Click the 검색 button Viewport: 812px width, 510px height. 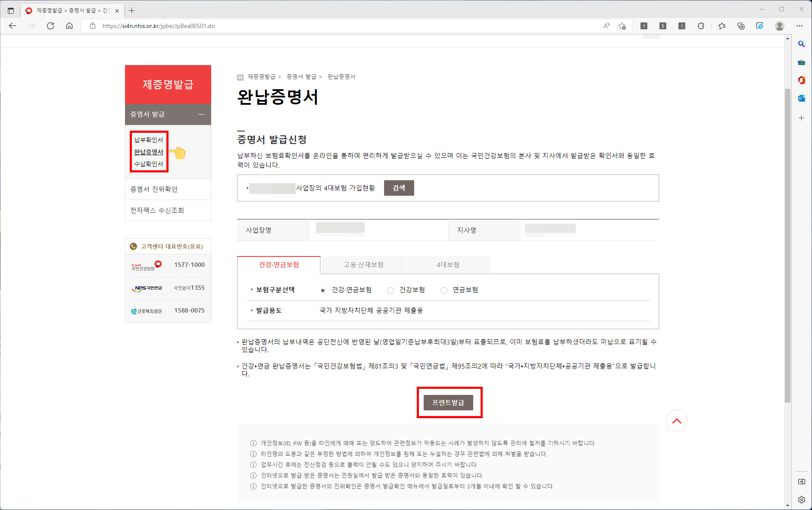(x=399, y=188)
